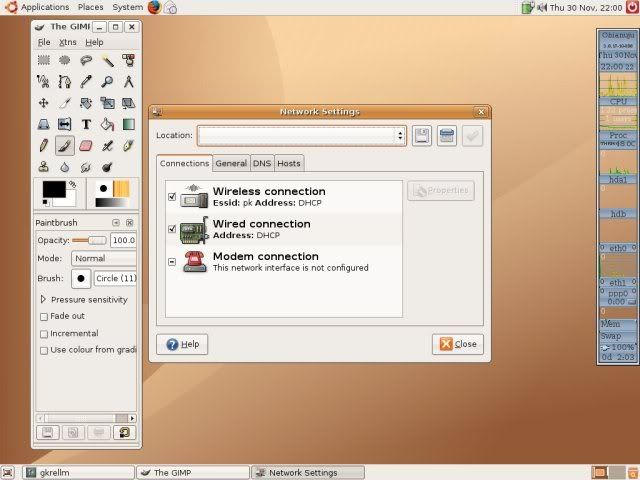This screenshot has width=640, height=480.
Task: Activate the Flip tool
Action: [65, 124]
